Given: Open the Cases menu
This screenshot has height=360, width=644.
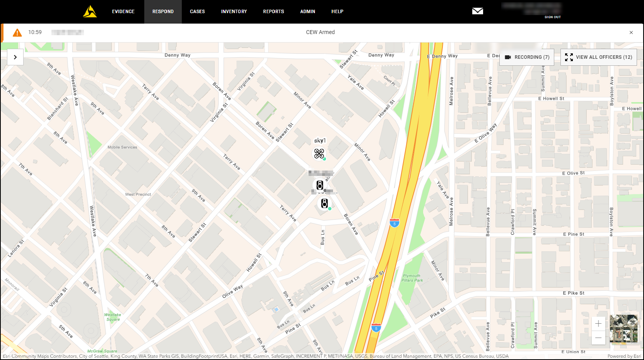Looking at the screenshot, I should 197,12.
